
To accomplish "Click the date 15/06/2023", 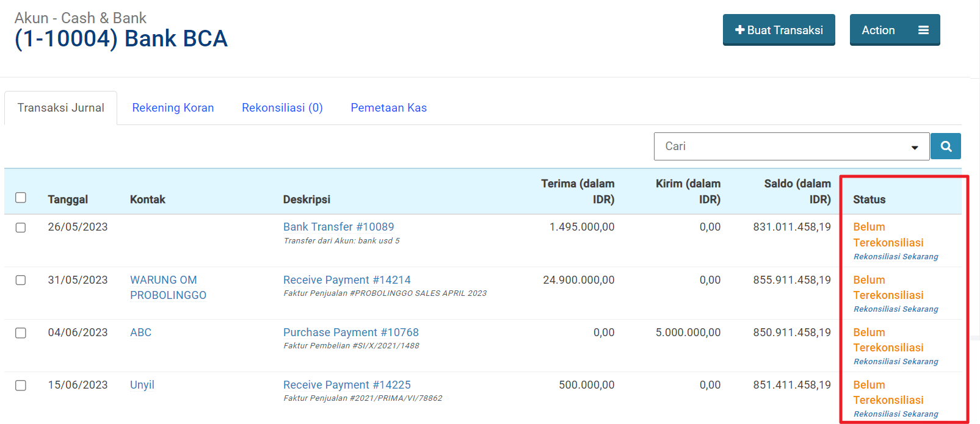I will (78, 385).
